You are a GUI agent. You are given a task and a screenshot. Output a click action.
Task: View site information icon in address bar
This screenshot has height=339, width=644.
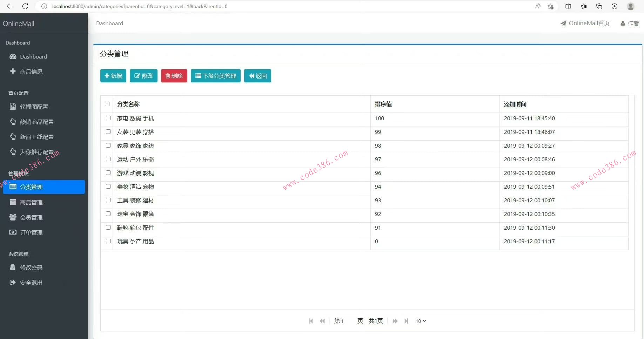(44, 6)
